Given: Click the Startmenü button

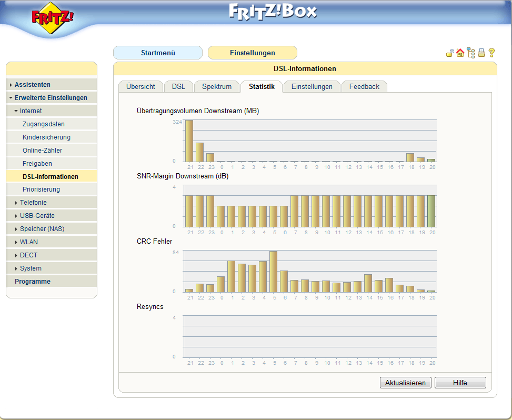Looking at the screenshot, I should pos(158,53).
